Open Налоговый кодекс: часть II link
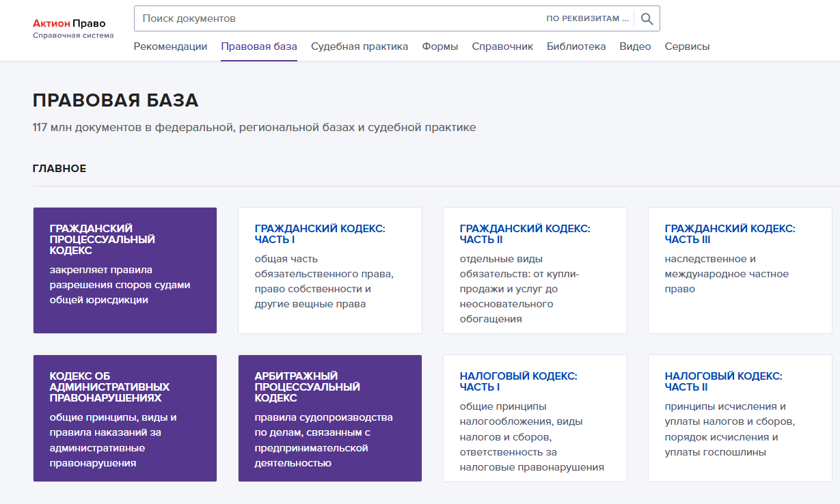 724,382
